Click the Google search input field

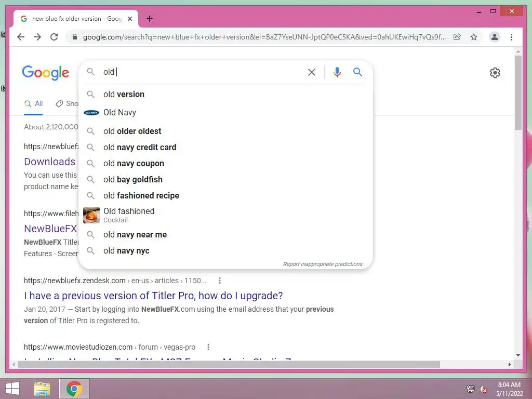[x=202, y=72]
